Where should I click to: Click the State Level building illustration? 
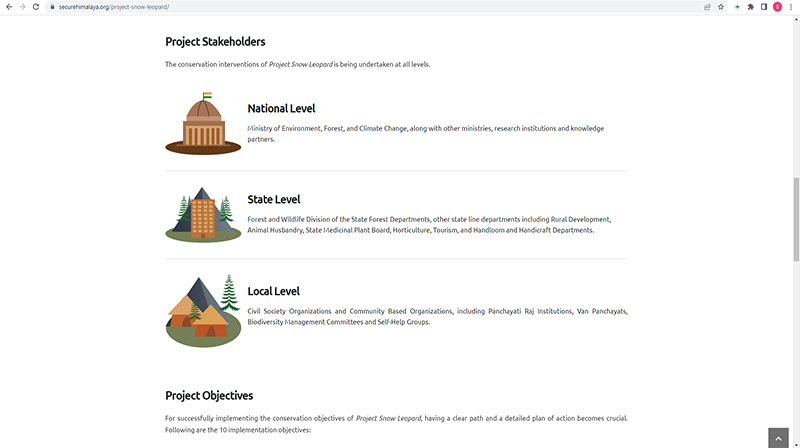203,215
